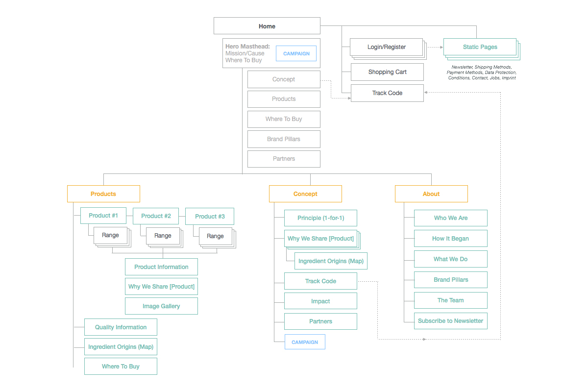Select the Shopping Cart box
Screen dimensions: 588x392
click(387, 72)
